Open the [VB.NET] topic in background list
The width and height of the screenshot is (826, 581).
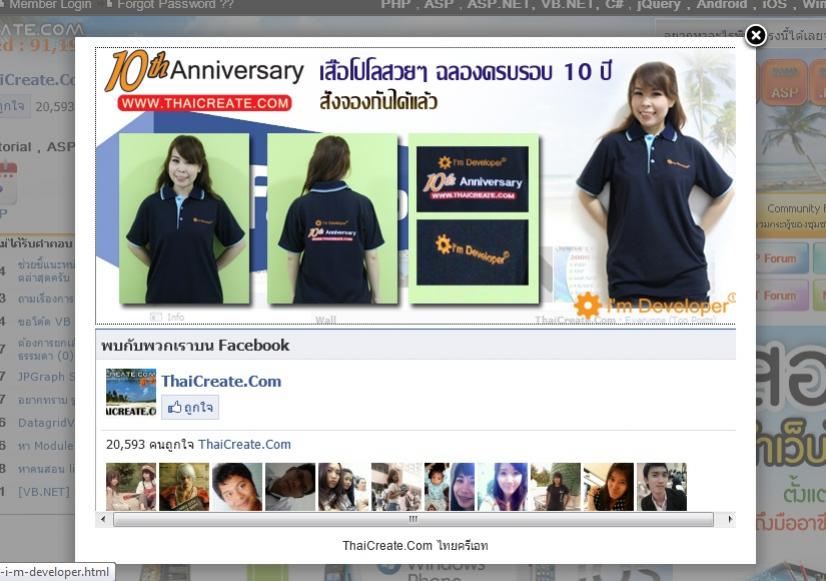[44, 491]
